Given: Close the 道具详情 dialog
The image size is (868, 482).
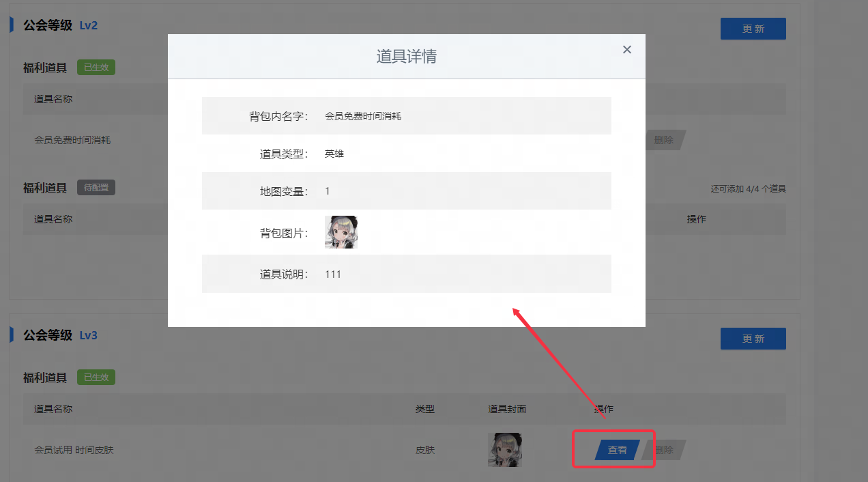Looking at the screenshot, I should pyautogui.click(x=627, y=49).
